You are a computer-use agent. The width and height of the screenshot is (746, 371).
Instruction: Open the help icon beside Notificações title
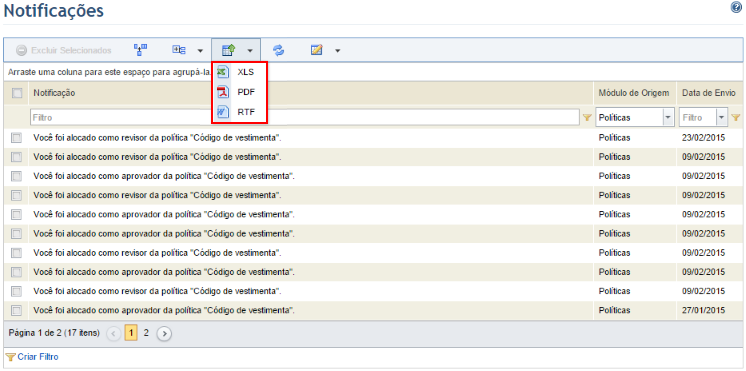(736, 8)
